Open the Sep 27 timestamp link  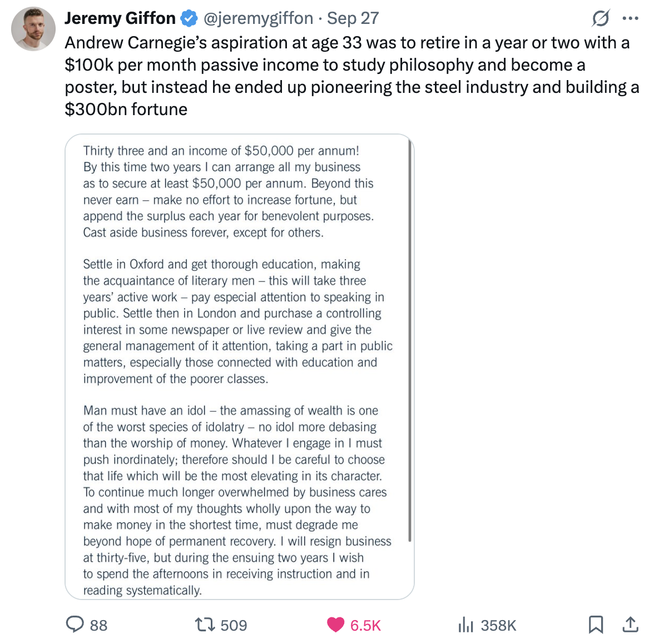tap(353, 18)
